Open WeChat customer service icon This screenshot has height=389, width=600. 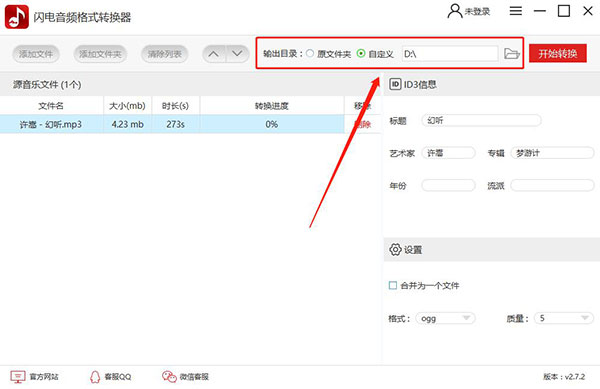(x=169, y=377)
